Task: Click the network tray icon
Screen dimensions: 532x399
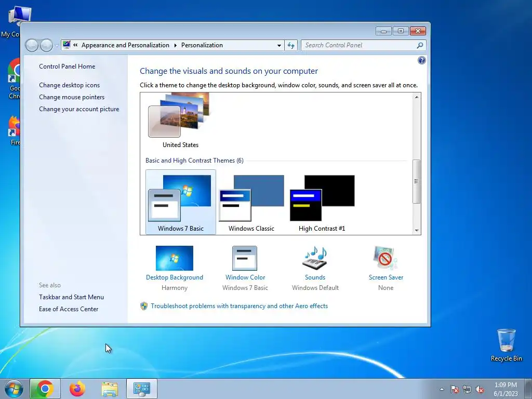Action: pos(467,390)
